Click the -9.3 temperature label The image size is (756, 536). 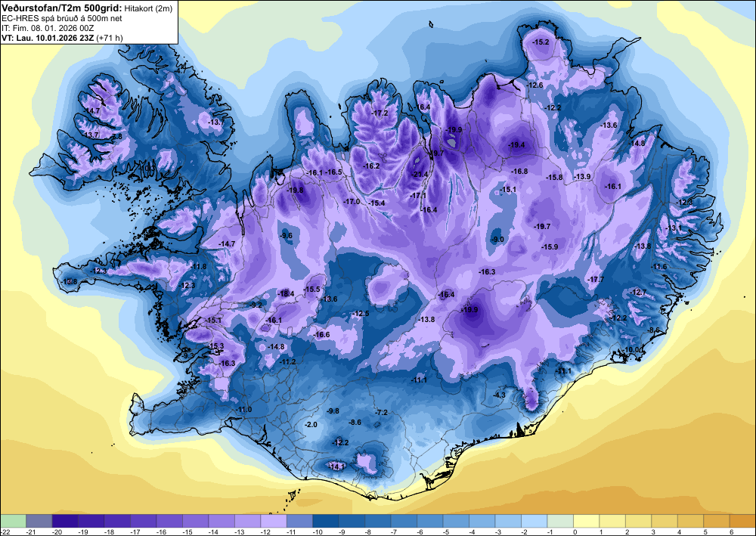pos(188,356)
